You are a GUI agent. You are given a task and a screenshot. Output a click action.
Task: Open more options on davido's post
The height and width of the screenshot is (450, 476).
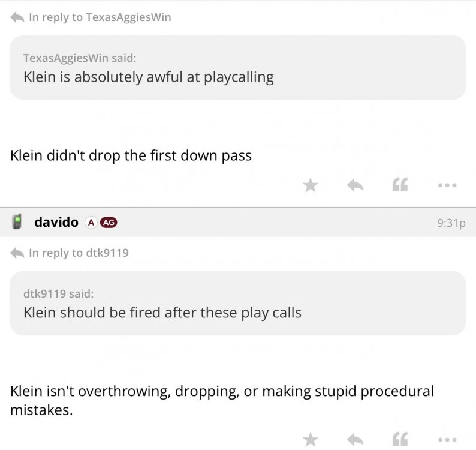tap(447, 440)
